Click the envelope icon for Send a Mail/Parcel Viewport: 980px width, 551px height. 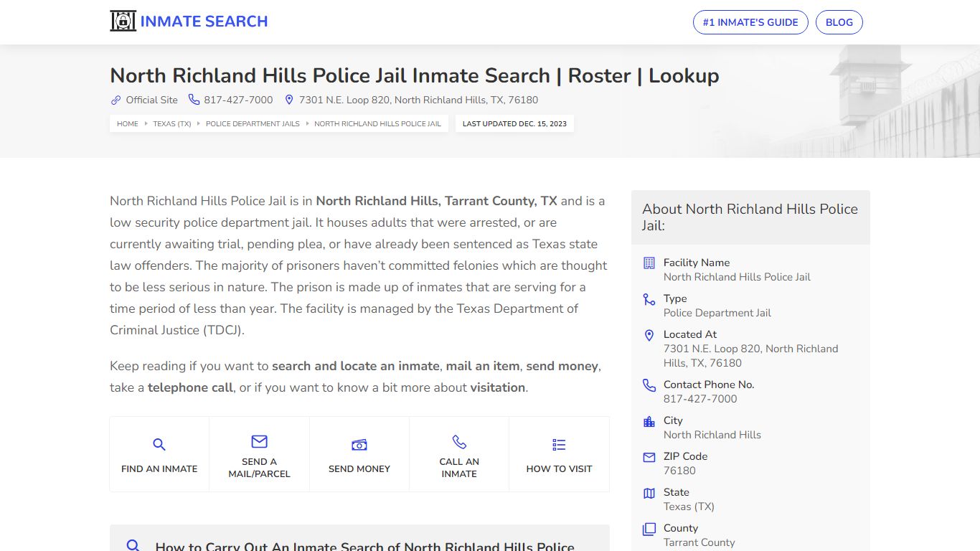pos(259,441)
